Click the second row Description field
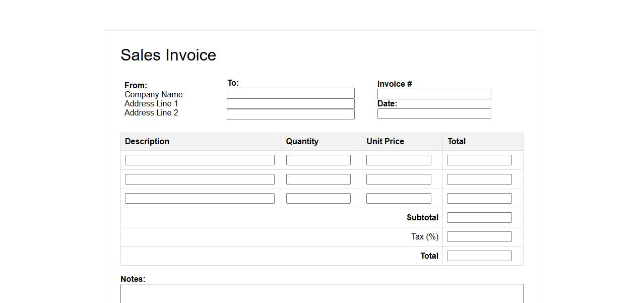 tap(200, 179)
